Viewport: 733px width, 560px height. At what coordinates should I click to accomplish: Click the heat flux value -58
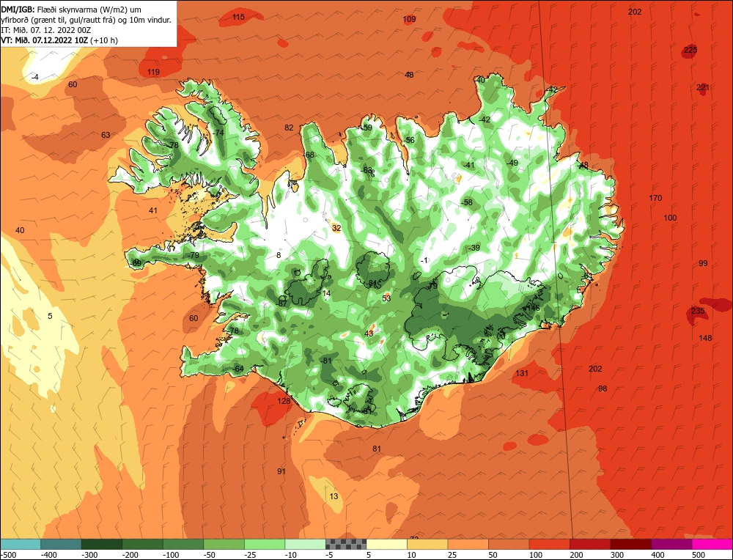(466, 202)
